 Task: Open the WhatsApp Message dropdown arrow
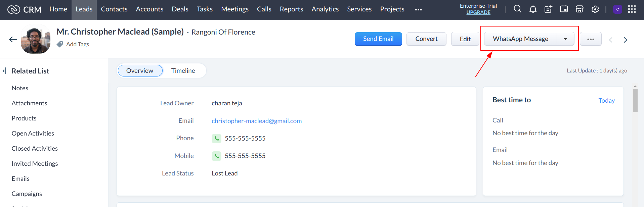click(x=565, y=39)
